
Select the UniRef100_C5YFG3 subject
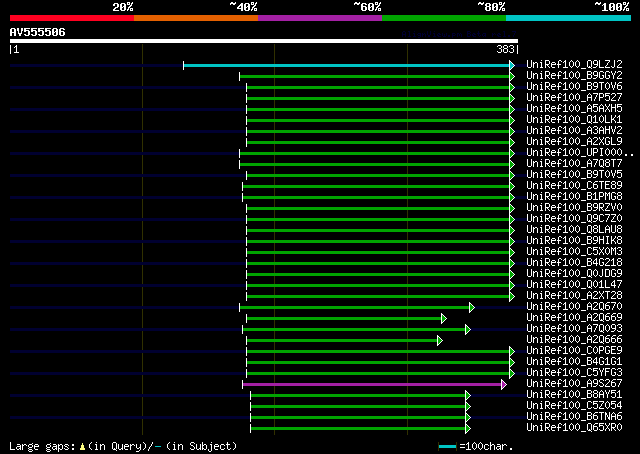click(574, 373)
